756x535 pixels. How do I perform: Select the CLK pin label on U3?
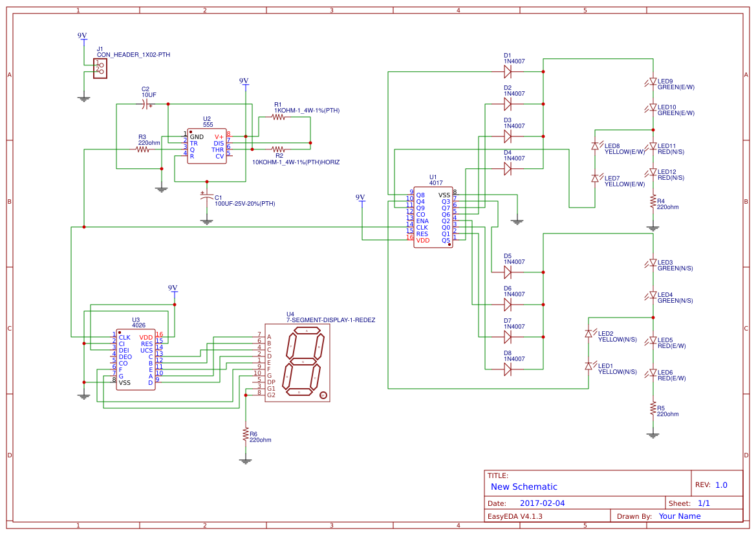pyautogui.click(x=125, y=337)
